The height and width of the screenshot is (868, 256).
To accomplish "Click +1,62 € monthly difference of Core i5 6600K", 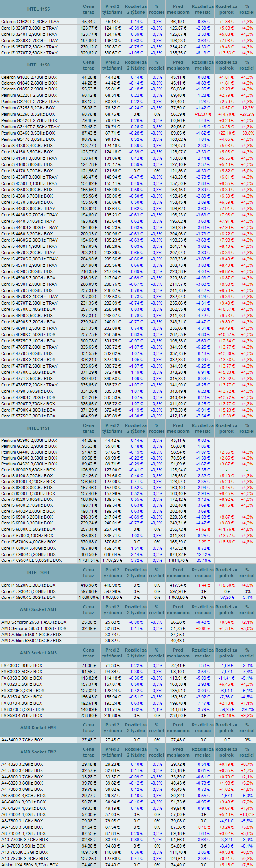I will 203,529.
